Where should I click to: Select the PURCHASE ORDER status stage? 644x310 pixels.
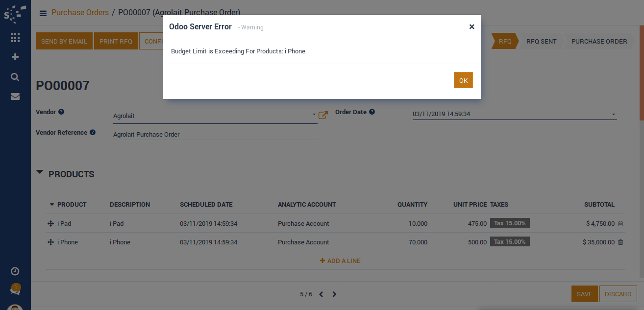pos(599,42)
